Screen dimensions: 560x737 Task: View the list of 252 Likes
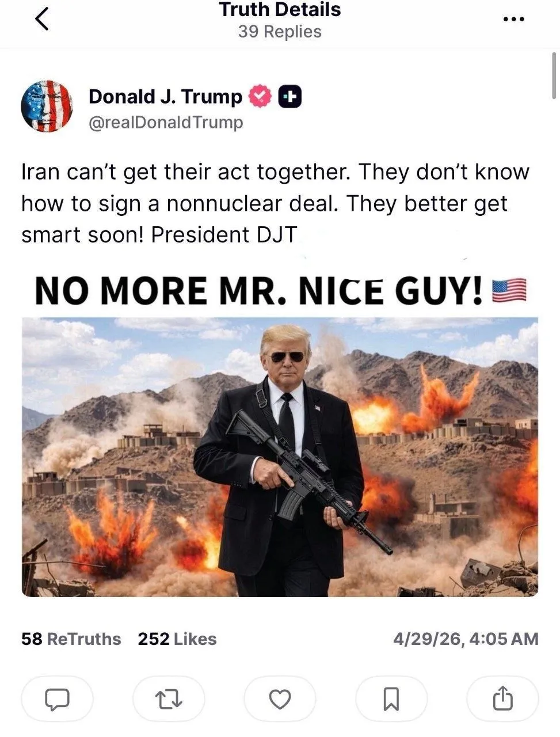(177, 639)
